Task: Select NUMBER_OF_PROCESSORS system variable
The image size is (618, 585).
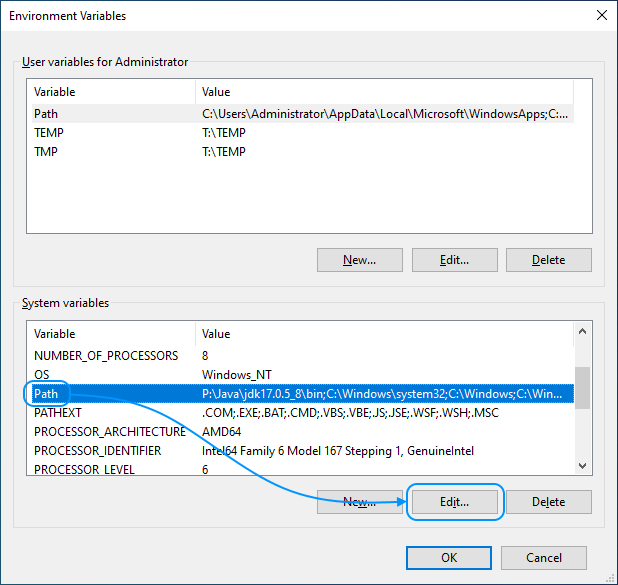Action: [303, 356]
